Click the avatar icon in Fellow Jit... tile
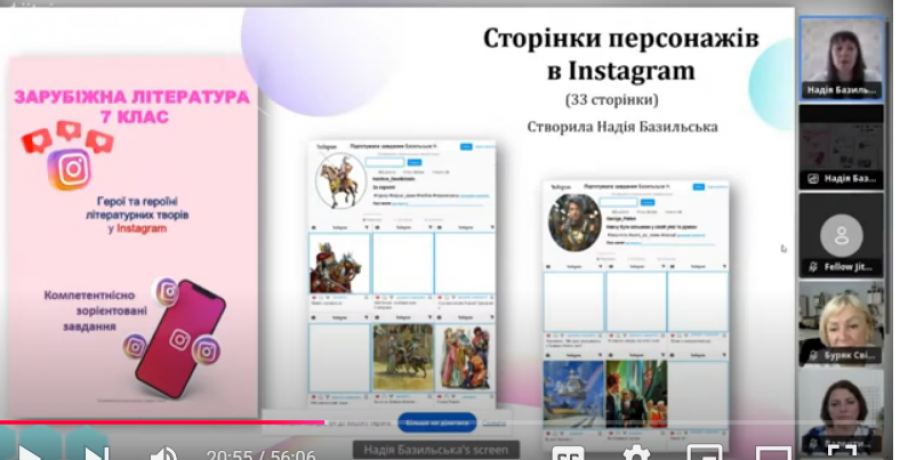 point(841,235)
